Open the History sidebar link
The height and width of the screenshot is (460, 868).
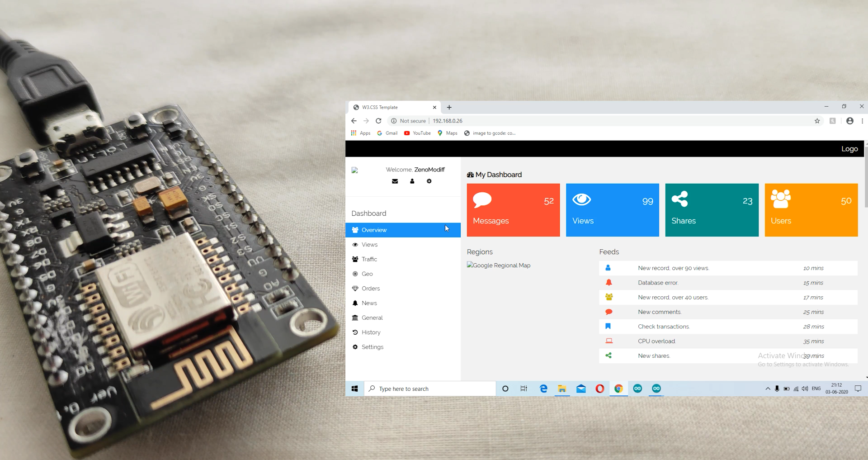[371, 332]
